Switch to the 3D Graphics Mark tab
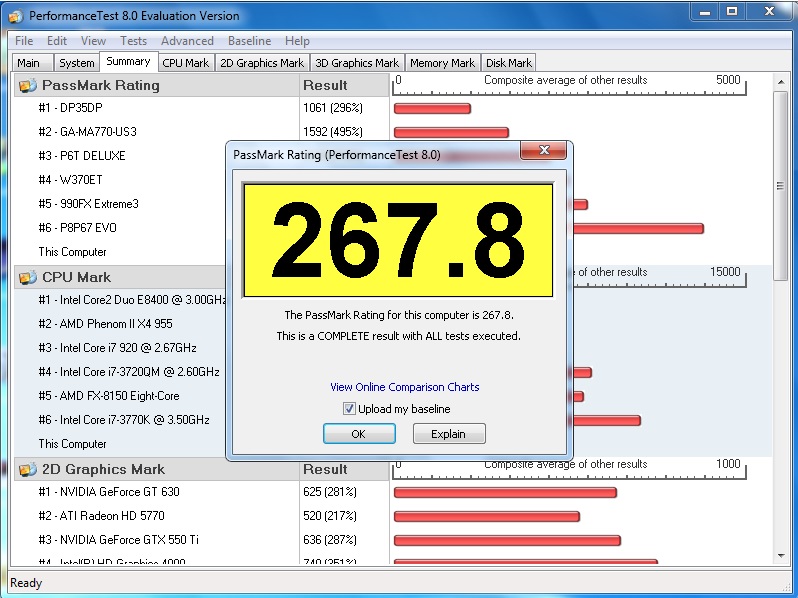Viewport: 798px width, 598px height. click(x=357, y=63)
